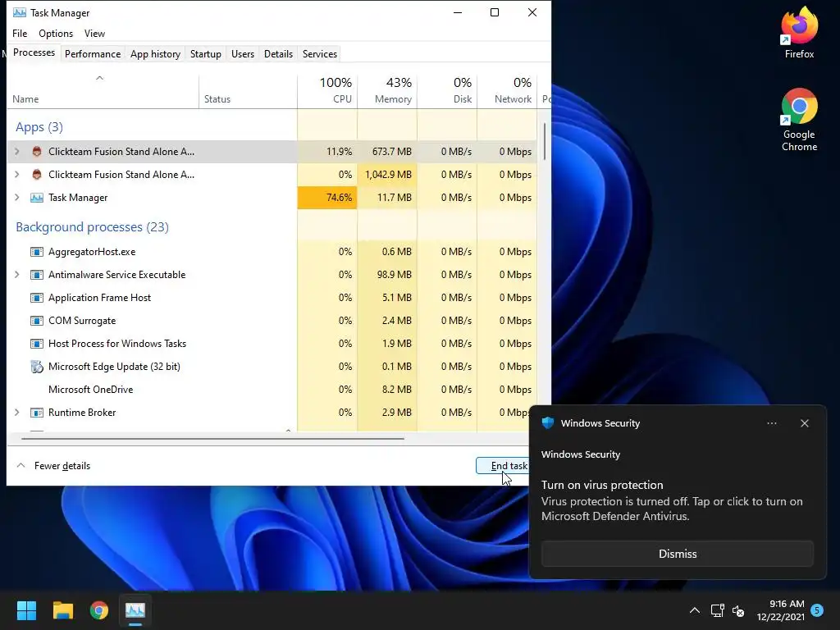This screenshot has width=840, height=630.
Task: Click the Task Manager taskbar icon
Action: point(135,610)
